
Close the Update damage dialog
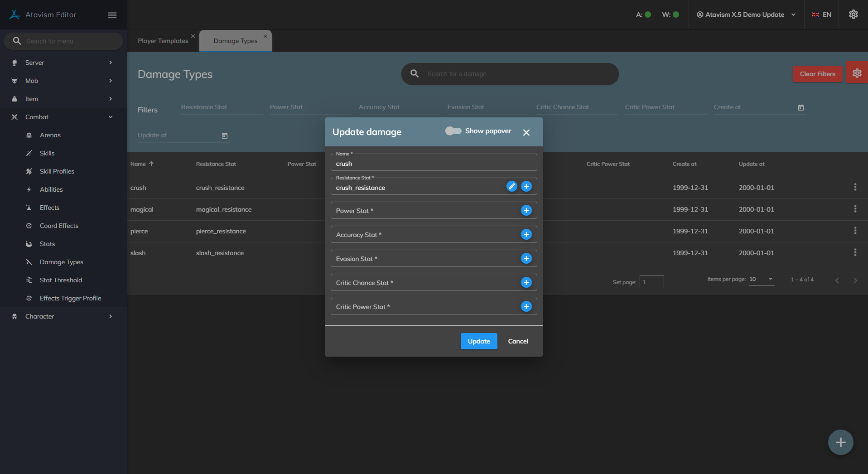526,132
